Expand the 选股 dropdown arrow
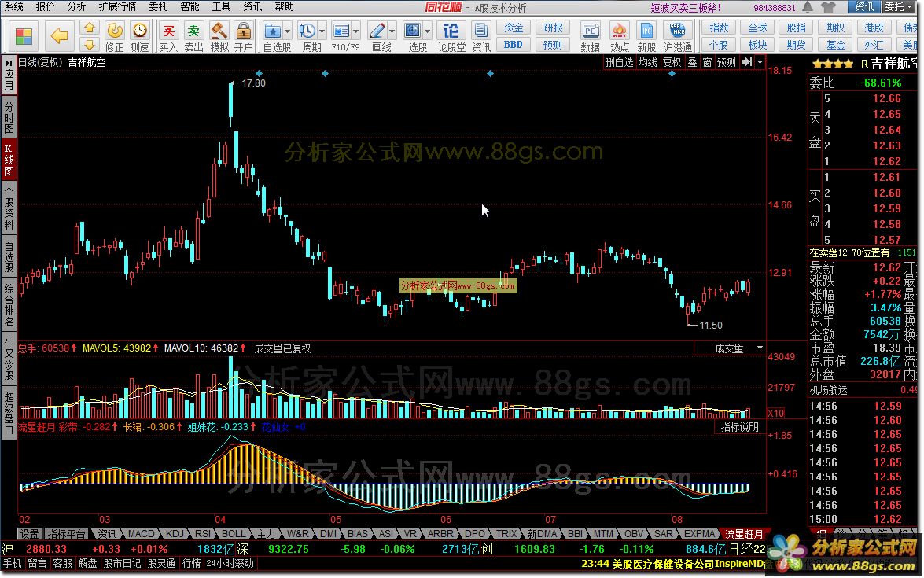Screen dimensions: 924x578 (428, 31)
